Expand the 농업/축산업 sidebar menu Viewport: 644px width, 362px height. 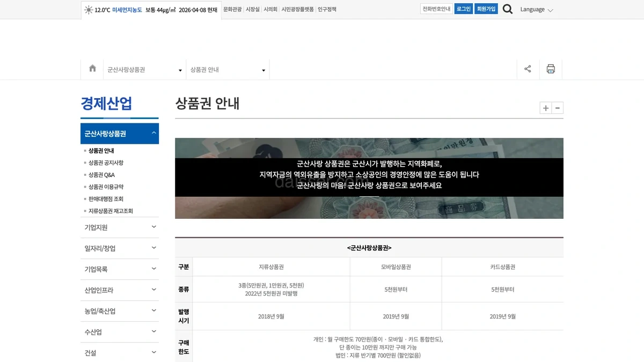pyautogui.click(x=120, y=311)
